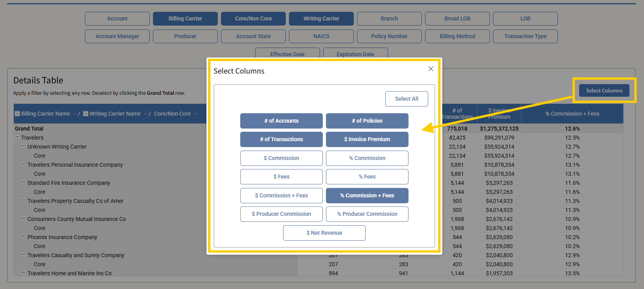Enable the $ Commission + Fees column
The image size is (644, 289).
click(x=282, y=195)
